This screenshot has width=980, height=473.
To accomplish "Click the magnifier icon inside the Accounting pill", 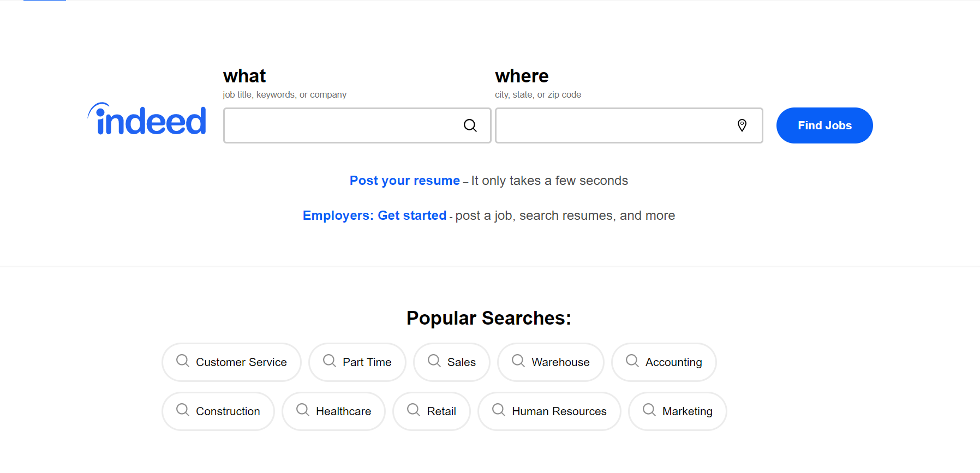I will (x=632, y=361).
